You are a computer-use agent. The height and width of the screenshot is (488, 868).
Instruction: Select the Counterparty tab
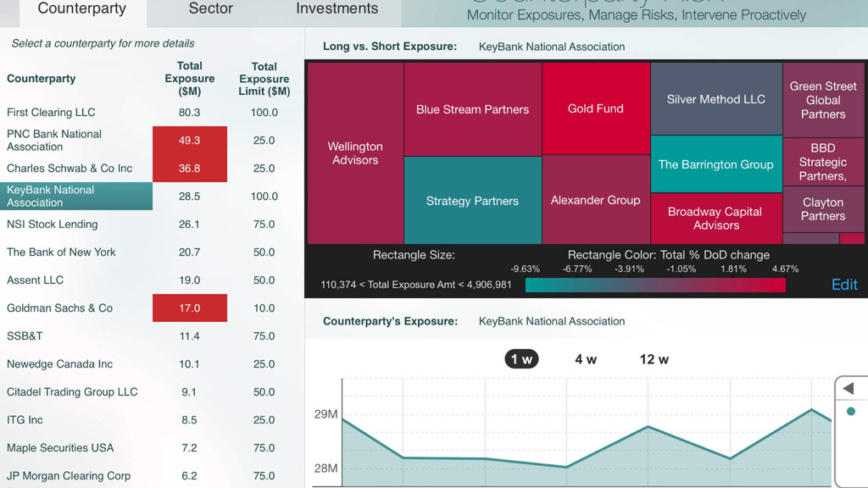81,9
